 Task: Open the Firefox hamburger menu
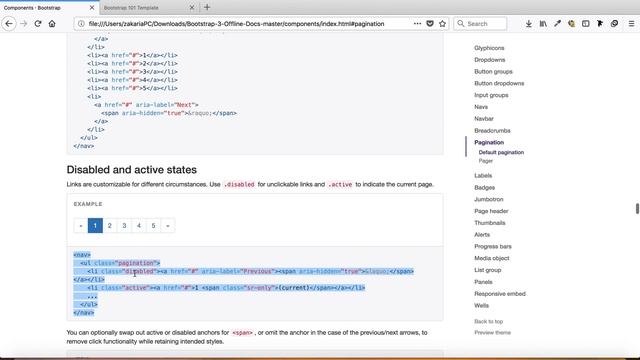(631, 24)
